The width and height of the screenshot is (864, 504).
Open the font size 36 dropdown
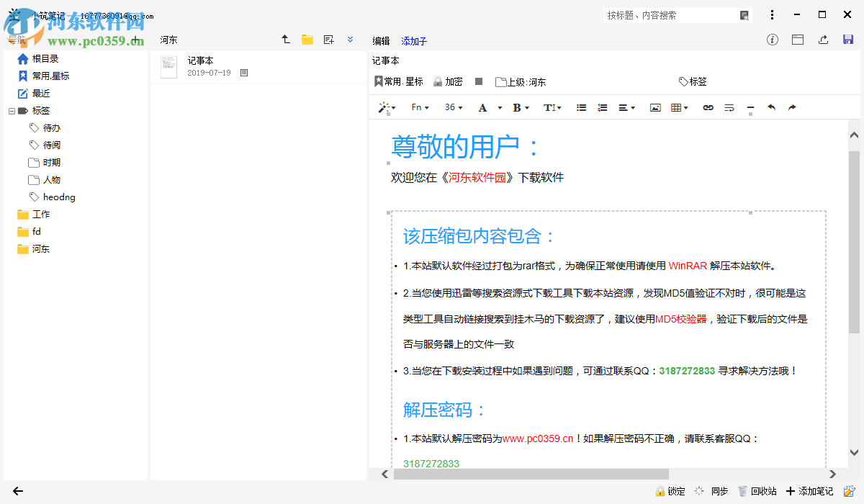coord(454,107)
